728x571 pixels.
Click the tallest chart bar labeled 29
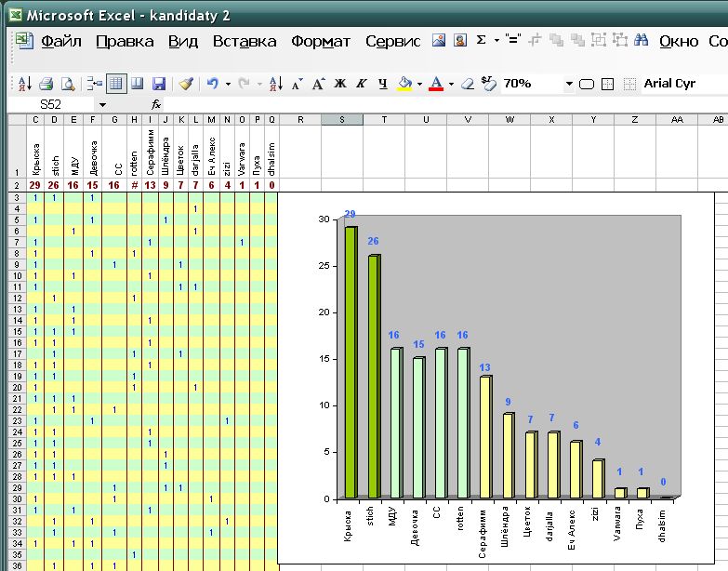point(351,363)
